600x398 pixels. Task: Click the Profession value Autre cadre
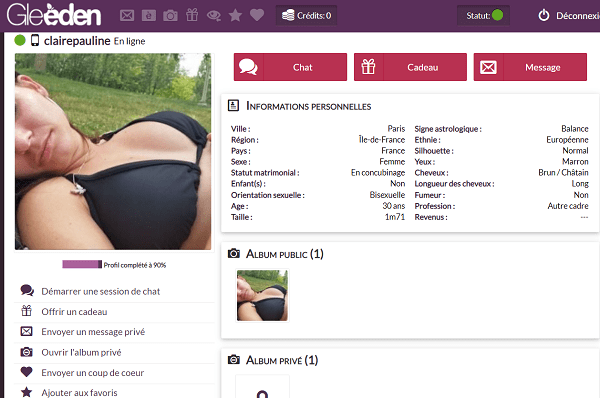(568, 206)
